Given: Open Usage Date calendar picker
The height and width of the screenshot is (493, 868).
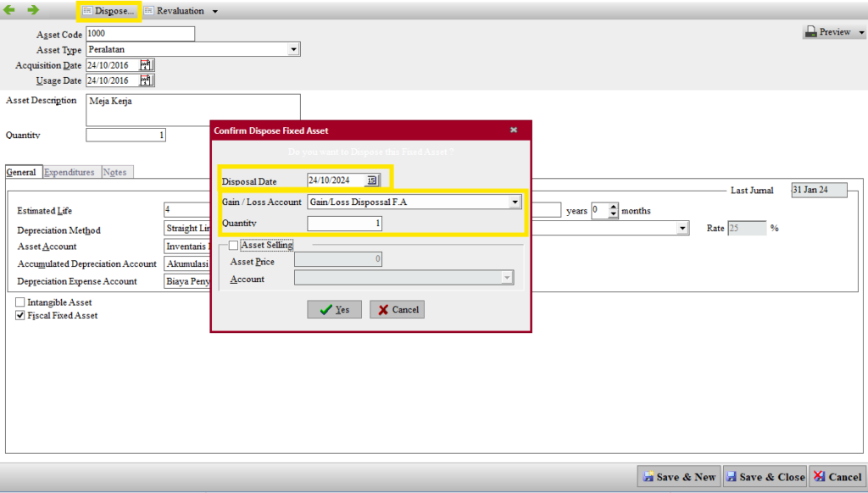Looking at the screenshot, I should click(x=146, y=80).
